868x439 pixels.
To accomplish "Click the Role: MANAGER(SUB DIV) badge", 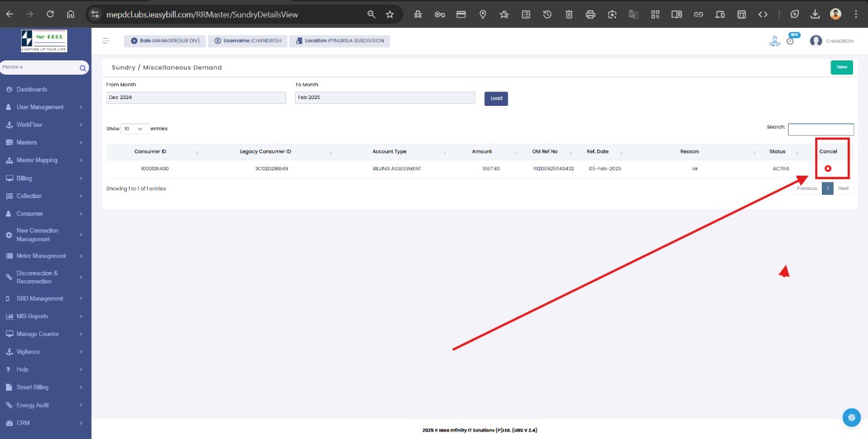I will [165, 41].
